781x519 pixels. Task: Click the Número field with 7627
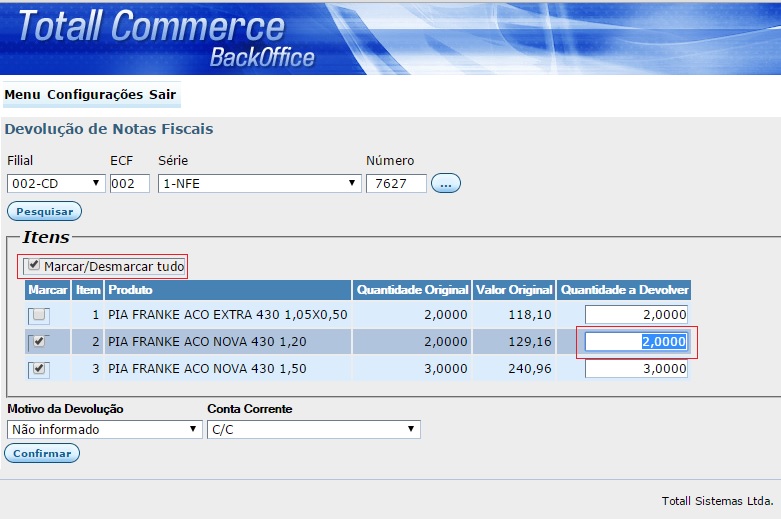[x=396, y=183]
